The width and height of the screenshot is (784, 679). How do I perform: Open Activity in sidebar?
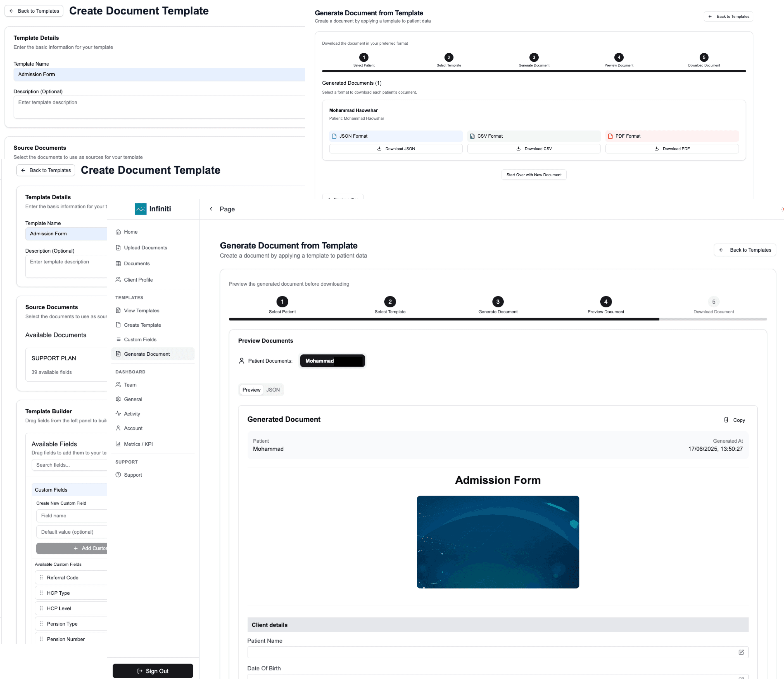pyautogui.click(x=132, y=414)
